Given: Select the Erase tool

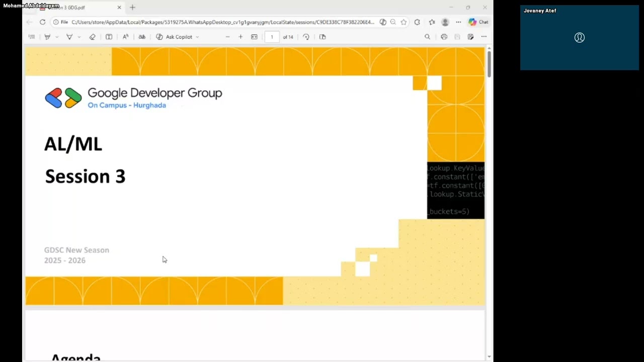Looking at the screenshot, I should coord(92,37).
